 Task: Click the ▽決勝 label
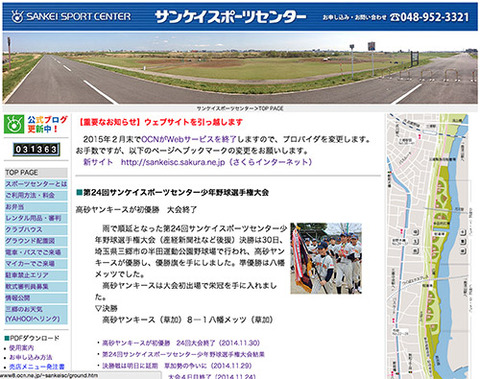pyautogui.click(x=107, y=308)
